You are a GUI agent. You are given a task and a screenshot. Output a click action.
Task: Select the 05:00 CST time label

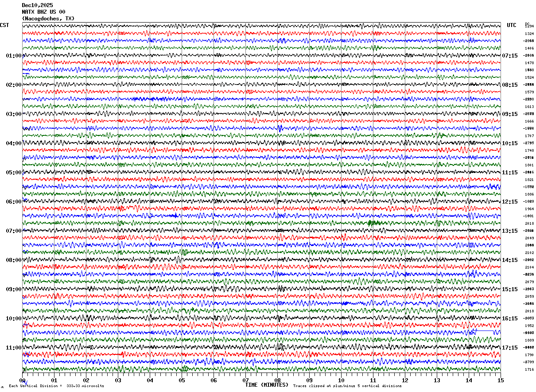[14, 173]
